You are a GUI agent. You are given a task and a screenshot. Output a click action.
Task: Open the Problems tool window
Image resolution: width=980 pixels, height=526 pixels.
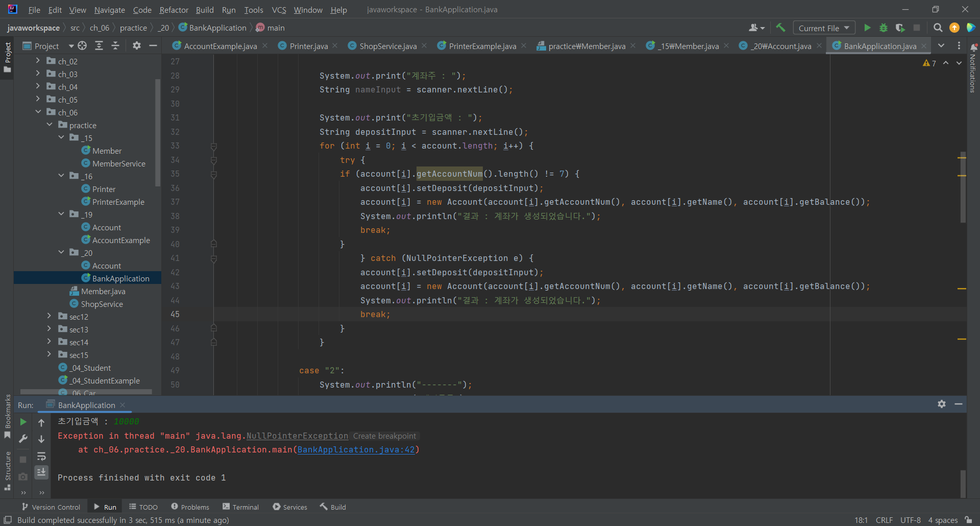(190, 507)
